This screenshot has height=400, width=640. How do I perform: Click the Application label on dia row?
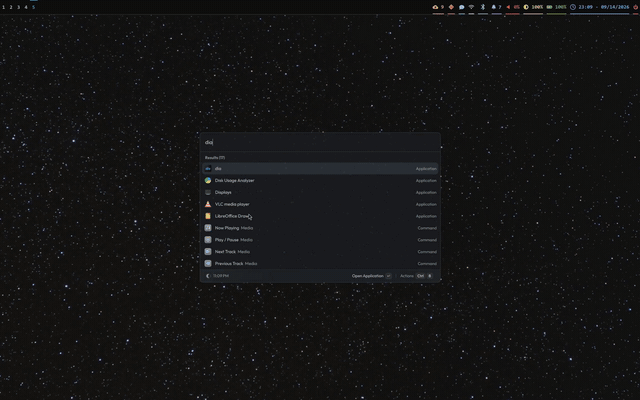(426, 169)
